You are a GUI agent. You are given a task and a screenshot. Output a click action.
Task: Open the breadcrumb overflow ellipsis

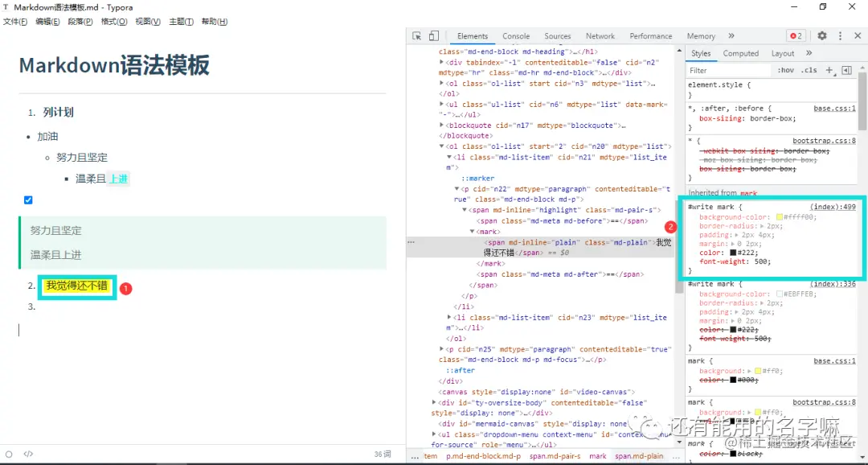click(415, 456)
